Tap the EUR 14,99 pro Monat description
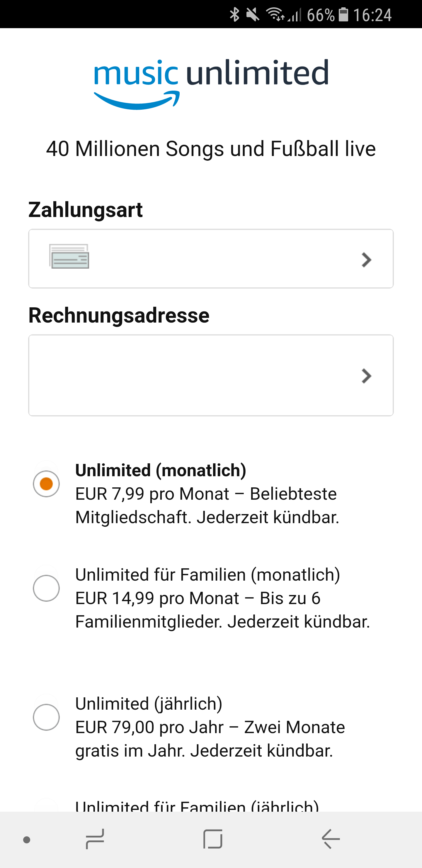The image size is (422, 868). 222,610
